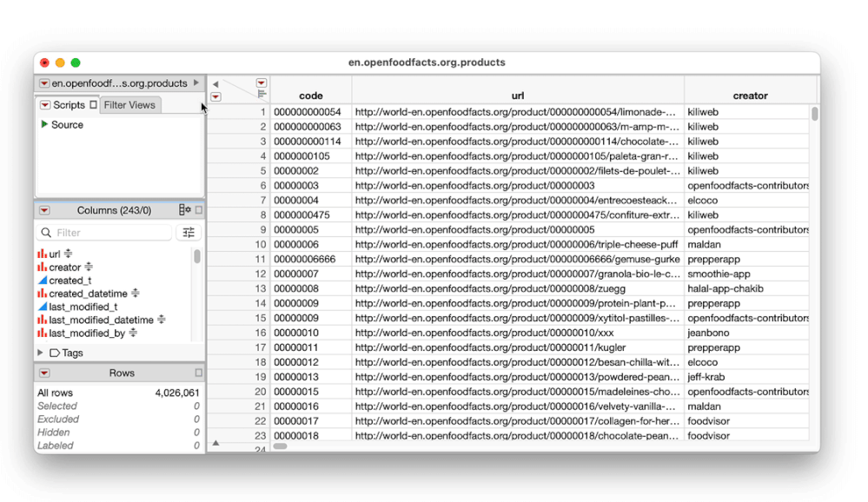The width and height of the screenshot is (868, 502).
Task: Run the Source script with green arrow
Action: point(44,124)
